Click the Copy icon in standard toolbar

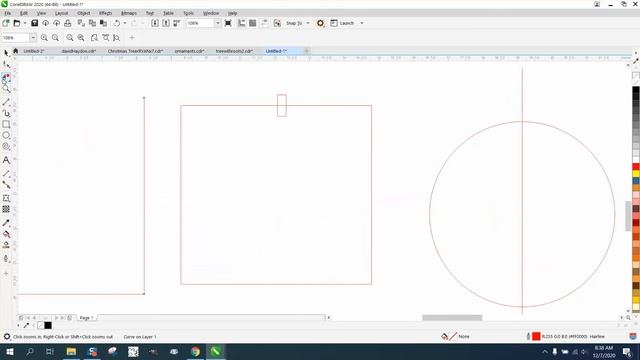point(92,23)
